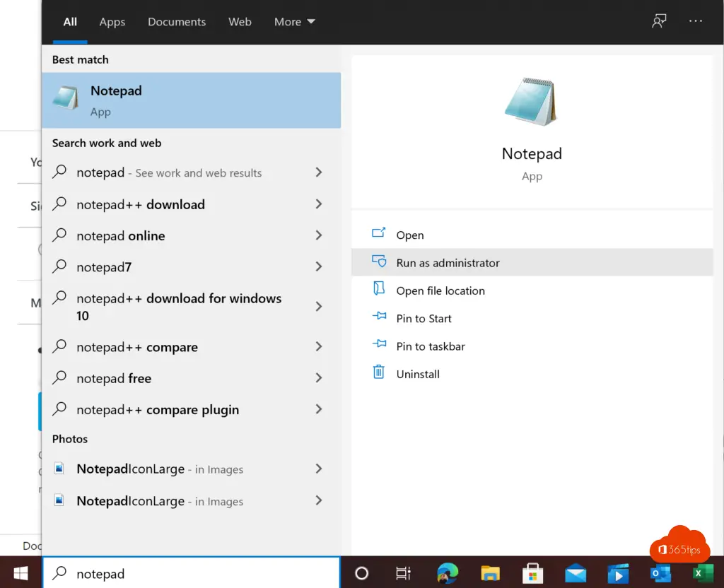Expand chevron for second NotepadIconLarge result
The image size is (724, 588).
[319, 500]
